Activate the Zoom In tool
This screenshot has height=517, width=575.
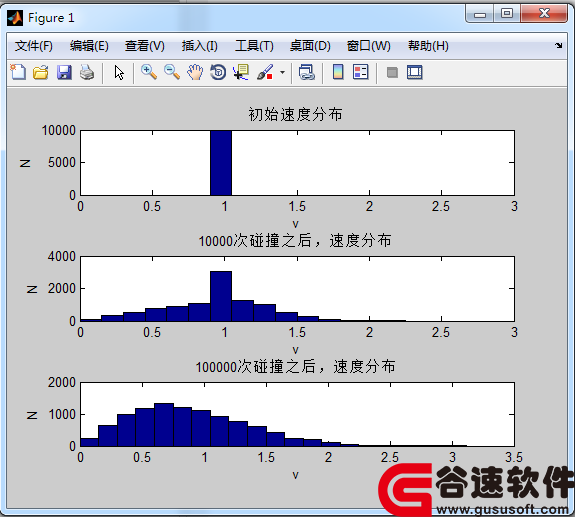(x=149, y=72)
